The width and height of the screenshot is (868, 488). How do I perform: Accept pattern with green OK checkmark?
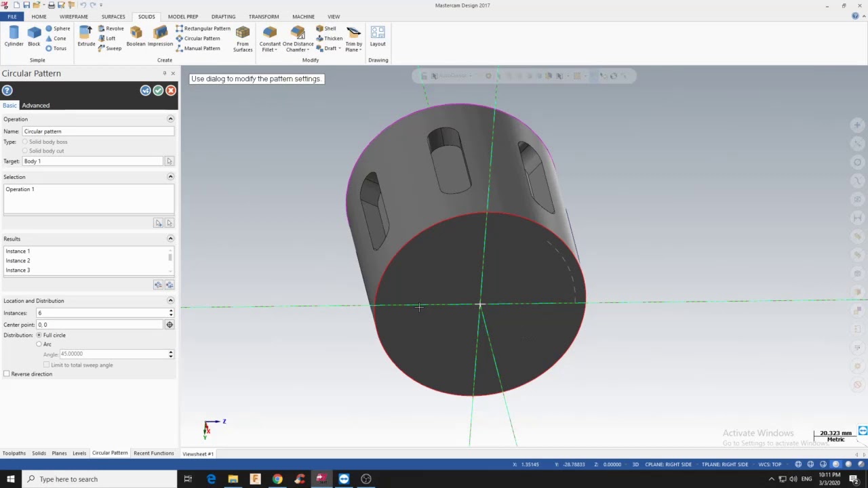158,90
